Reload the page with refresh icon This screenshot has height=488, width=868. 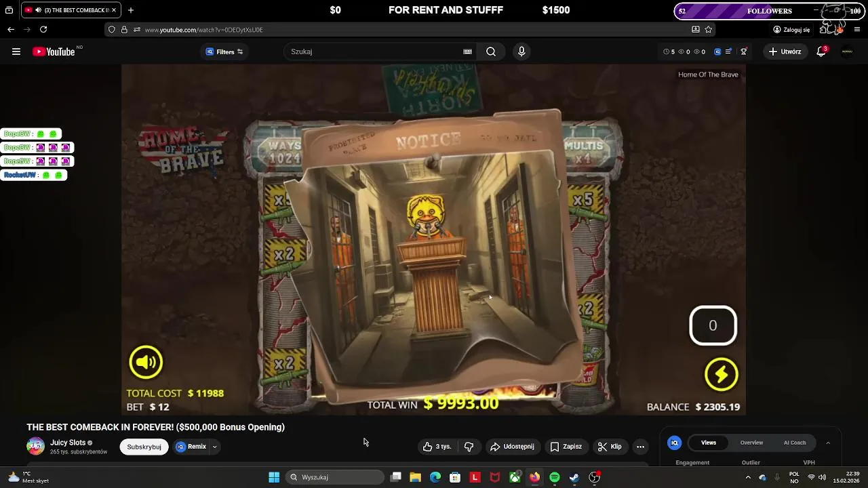(43, 30)
